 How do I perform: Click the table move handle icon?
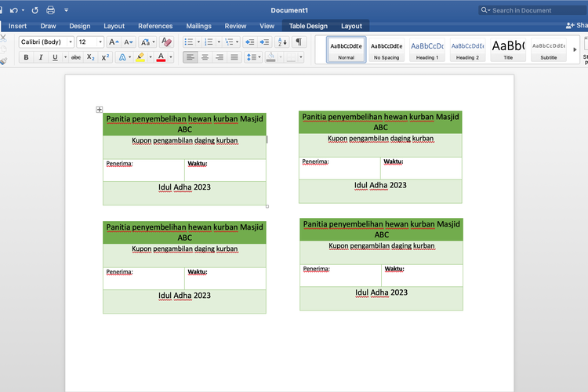click(99, 110)
